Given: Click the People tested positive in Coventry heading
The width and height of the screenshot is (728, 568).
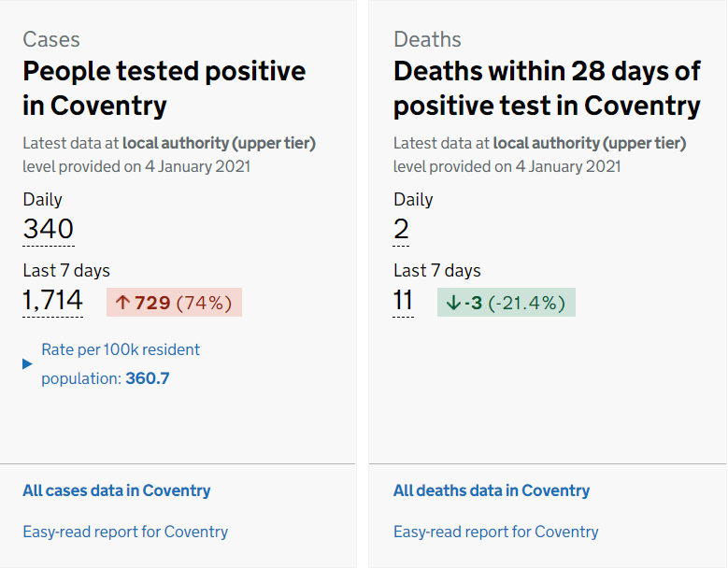Looking at the screenshot, I should [x=164, y=88].
